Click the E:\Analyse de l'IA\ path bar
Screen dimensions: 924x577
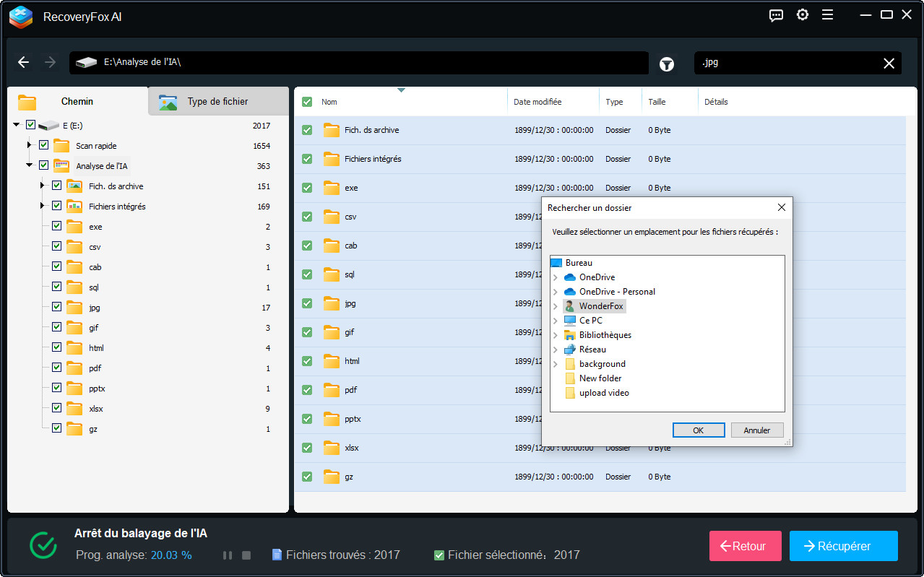coord(359,63)
